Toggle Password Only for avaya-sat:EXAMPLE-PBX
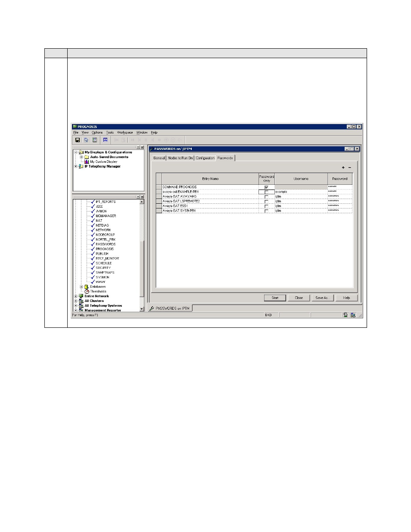Viewport: 411px width, 532px height. [266, 192]
